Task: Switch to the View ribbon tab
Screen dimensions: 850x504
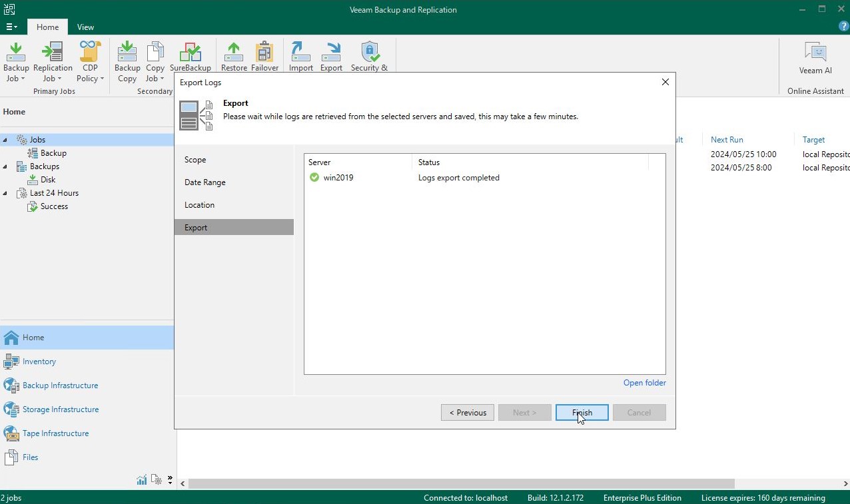Action: [x=85, y=27]
